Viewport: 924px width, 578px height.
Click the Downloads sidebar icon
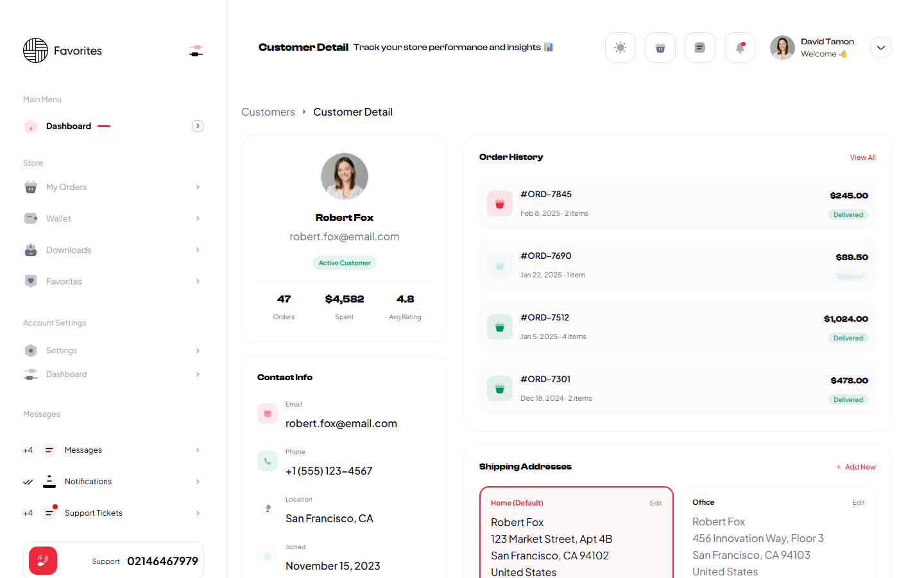pyautogui.click(x=31, y=250)
